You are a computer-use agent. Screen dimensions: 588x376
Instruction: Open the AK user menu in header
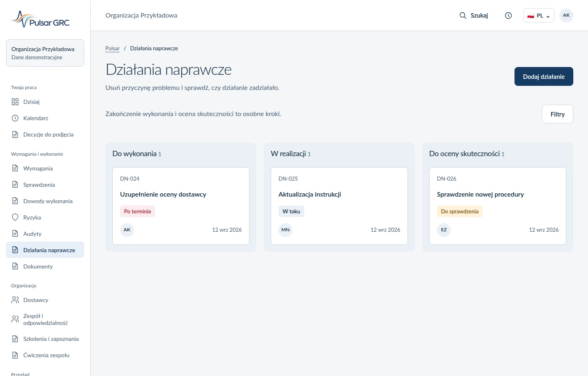point(566,16)
